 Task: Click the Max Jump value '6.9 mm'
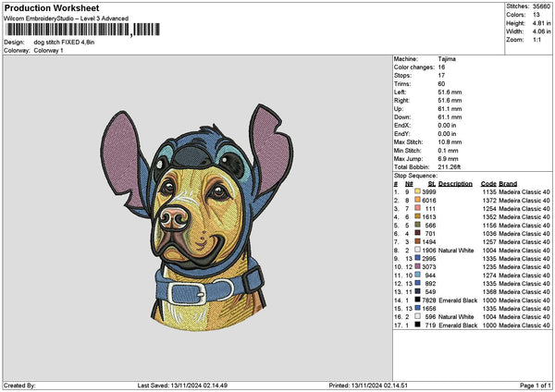(x=448, y=159)
